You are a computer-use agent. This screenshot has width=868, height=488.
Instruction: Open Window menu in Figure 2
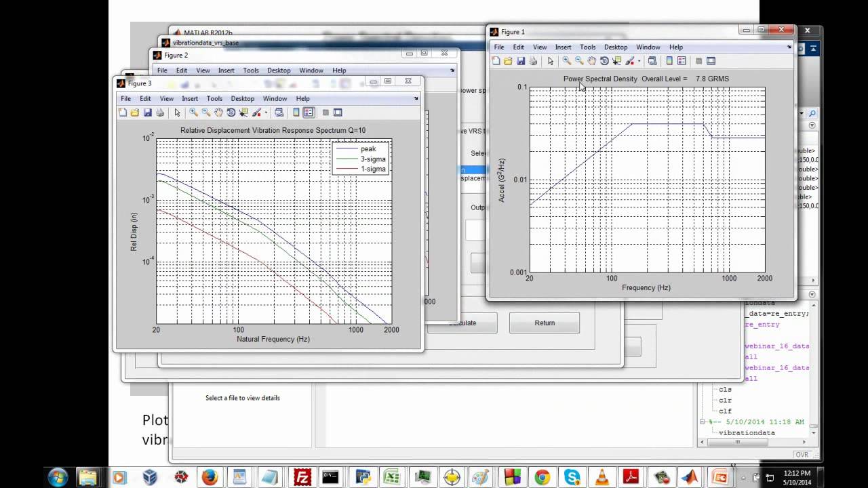[x=311, y=70]
